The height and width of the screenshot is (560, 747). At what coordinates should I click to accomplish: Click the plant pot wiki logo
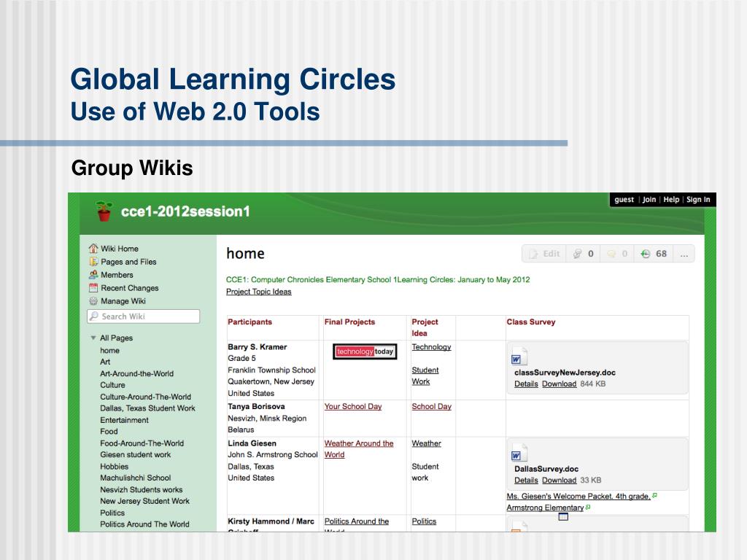(x=104, y=211)
